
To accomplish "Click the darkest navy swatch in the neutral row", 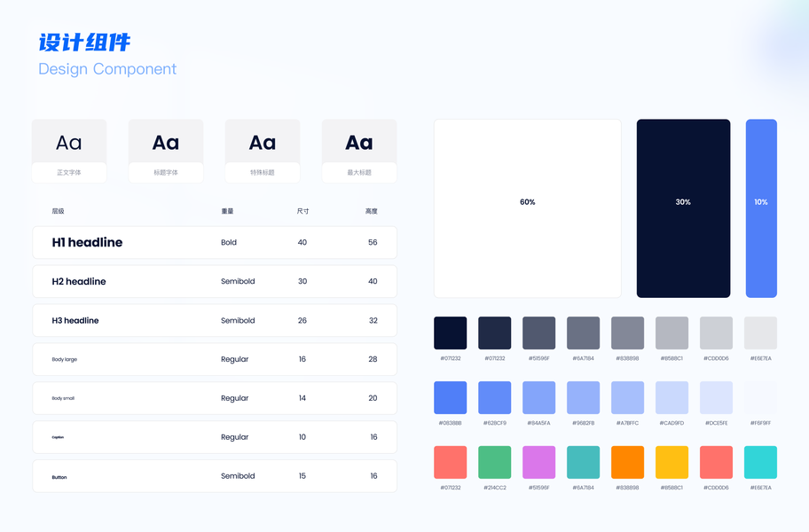I will [x=450, y=333].
